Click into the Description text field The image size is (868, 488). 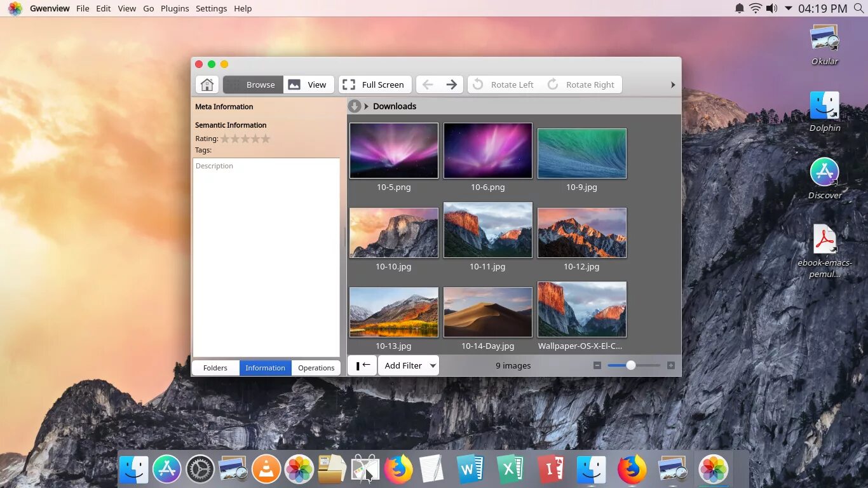(266, 257)
